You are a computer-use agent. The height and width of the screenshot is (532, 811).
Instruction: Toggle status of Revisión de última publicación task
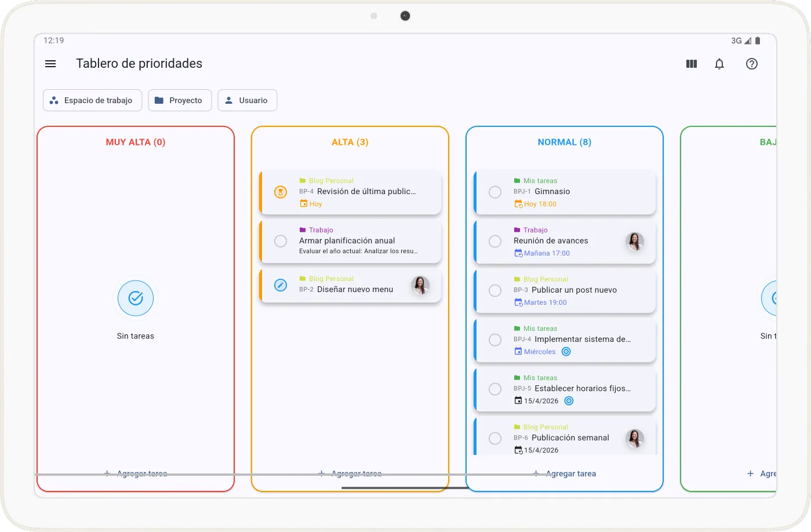coord(281,192)
